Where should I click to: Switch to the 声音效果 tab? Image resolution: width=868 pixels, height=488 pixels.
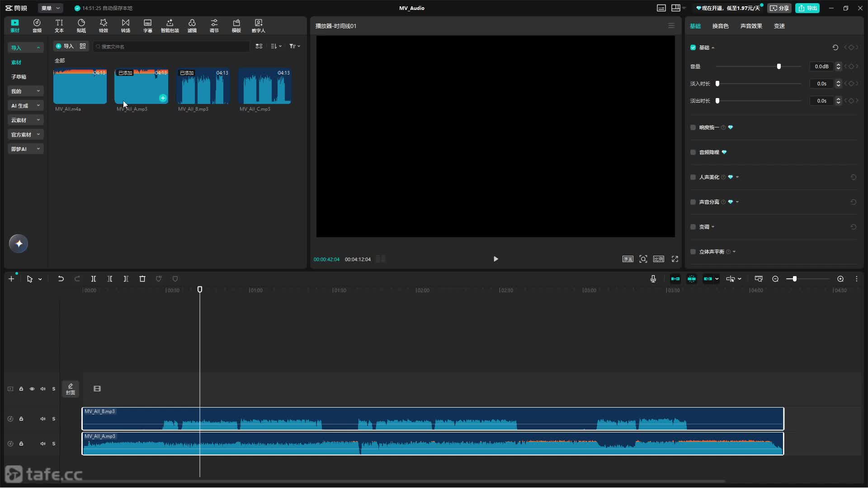click(751, 26)
